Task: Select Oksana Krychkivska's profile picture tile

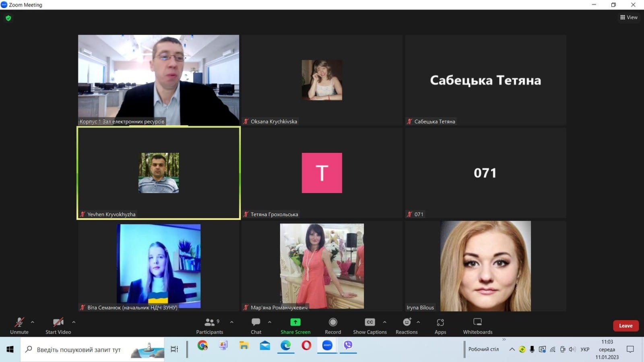Action: click(322, 80)
